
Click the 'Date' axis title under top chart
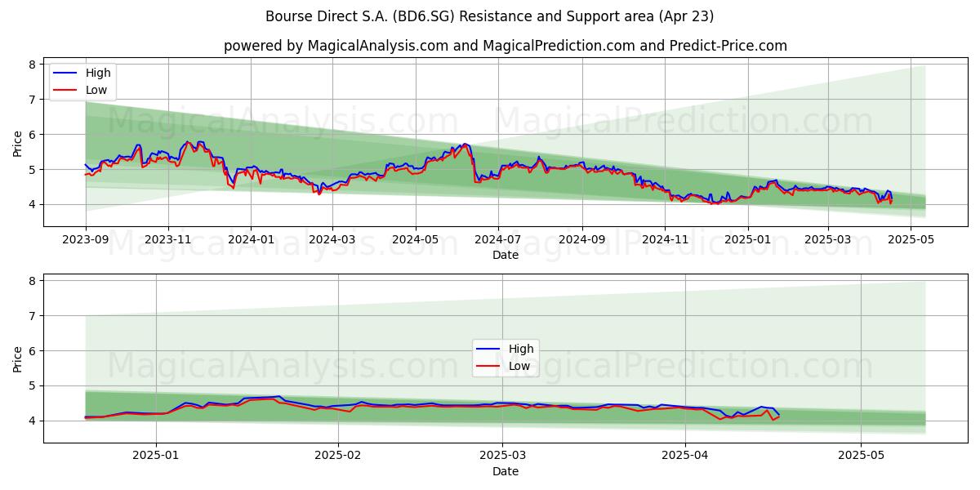(506, 256)
